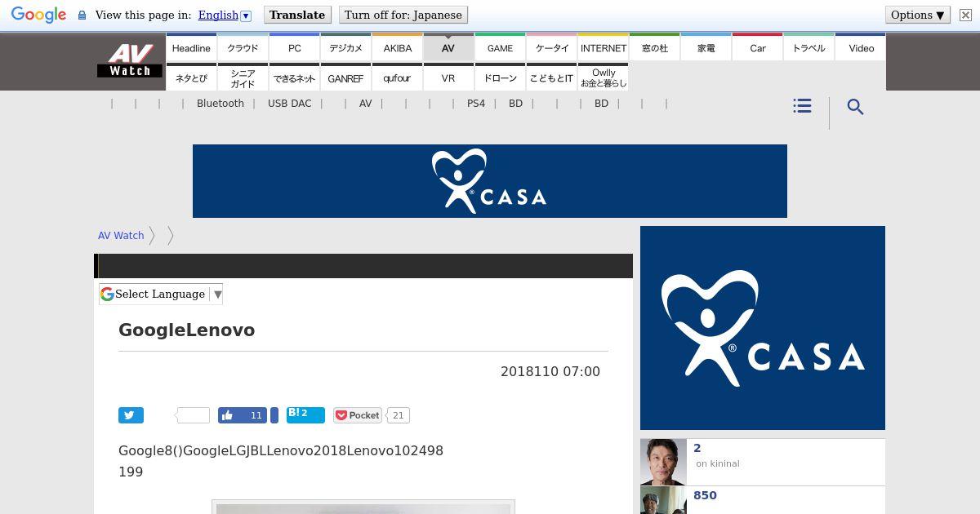Click the AV topic link in subnav
Image resolution: width=980 pixels, height=514 pixels.
(365, 104)
